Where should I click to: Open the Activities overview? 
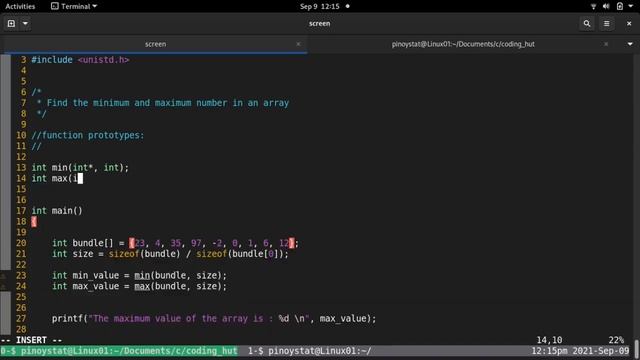[x=20, y=6]
